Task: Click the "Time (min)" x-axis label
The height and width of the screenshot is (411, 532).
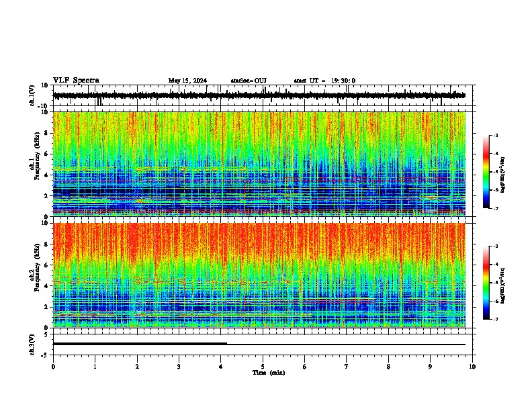Action: tap(269, 373)
